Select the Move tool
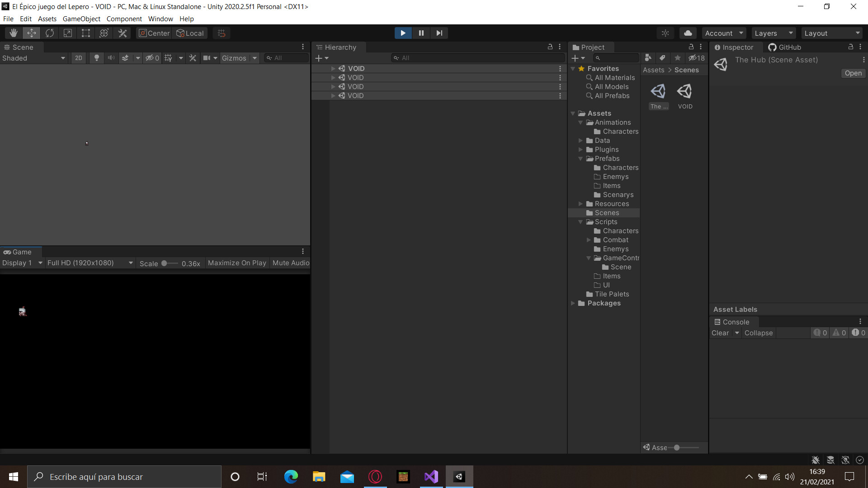868x488 pixels. [x=31, y=33]
